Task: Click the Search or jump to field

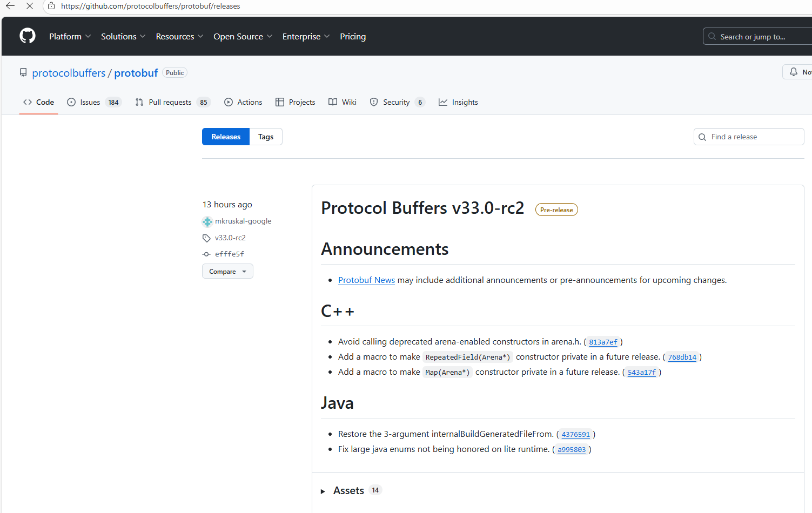Action: coord(757,36)
